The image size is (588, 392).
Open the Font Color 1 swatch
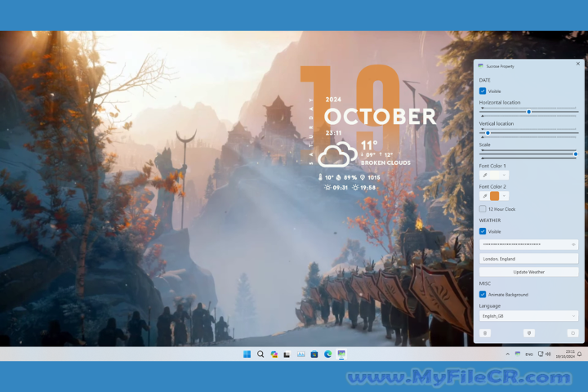click(x=495, y=176)
